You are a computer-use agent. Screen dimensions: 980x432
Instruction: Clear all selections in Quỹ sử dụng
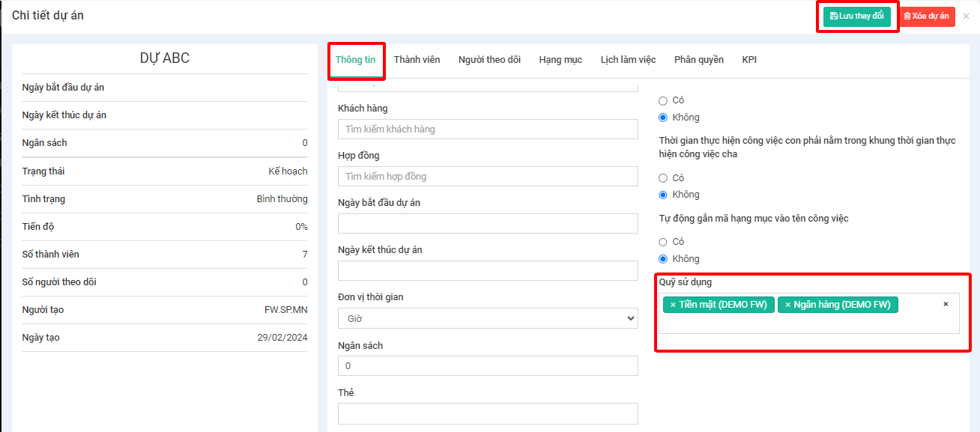(946, 304)
